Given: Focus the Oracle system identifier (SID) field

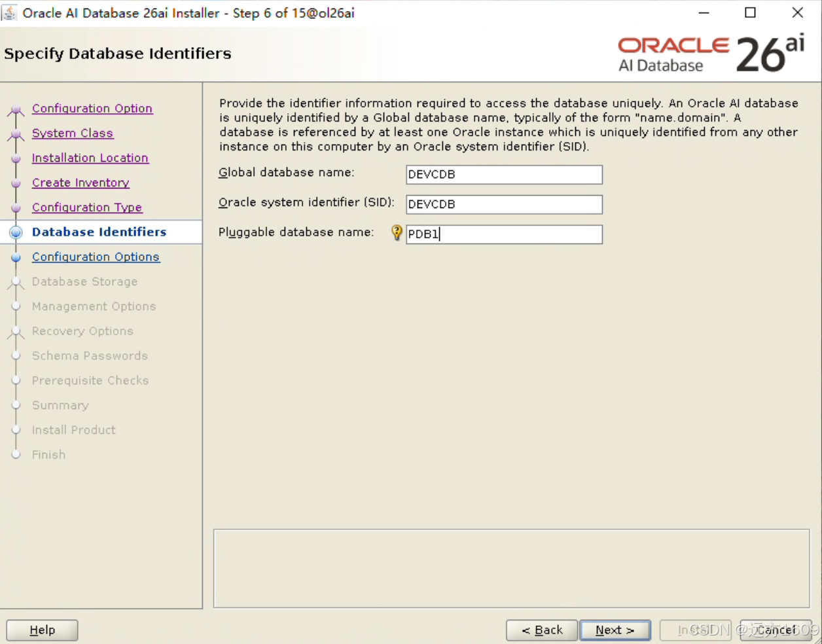Looking at the screenshot, I should pos(504,205).
